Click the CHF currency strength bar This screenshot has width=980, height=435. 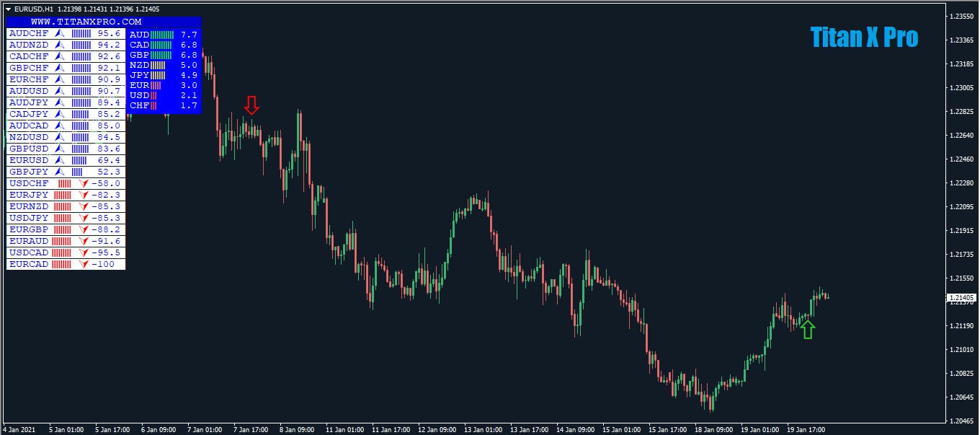(x=153, y=105)
